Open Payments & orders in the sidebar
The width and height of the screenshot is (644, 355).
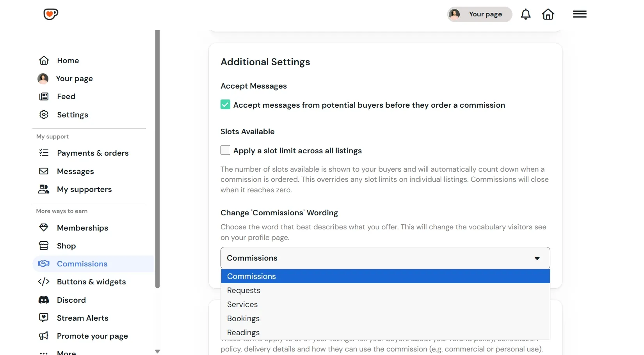pyautogui.click(x=93, y=153)
